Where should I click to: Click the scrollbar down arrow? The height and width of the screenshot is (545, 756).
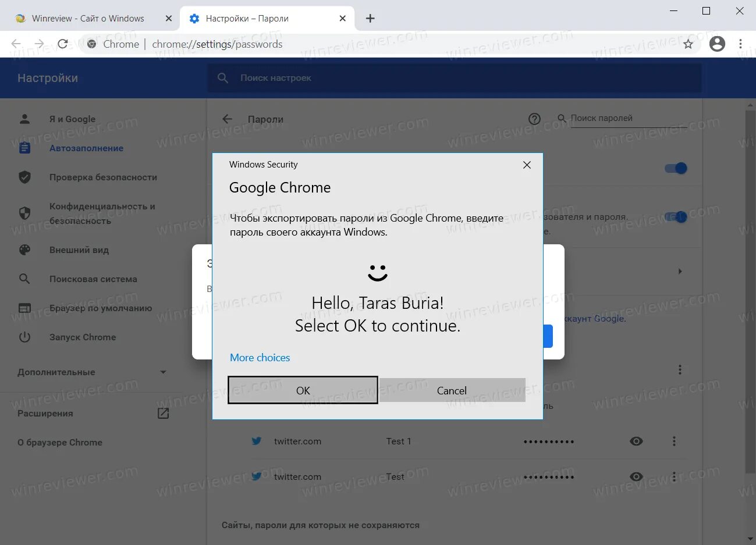click(750, 539)
